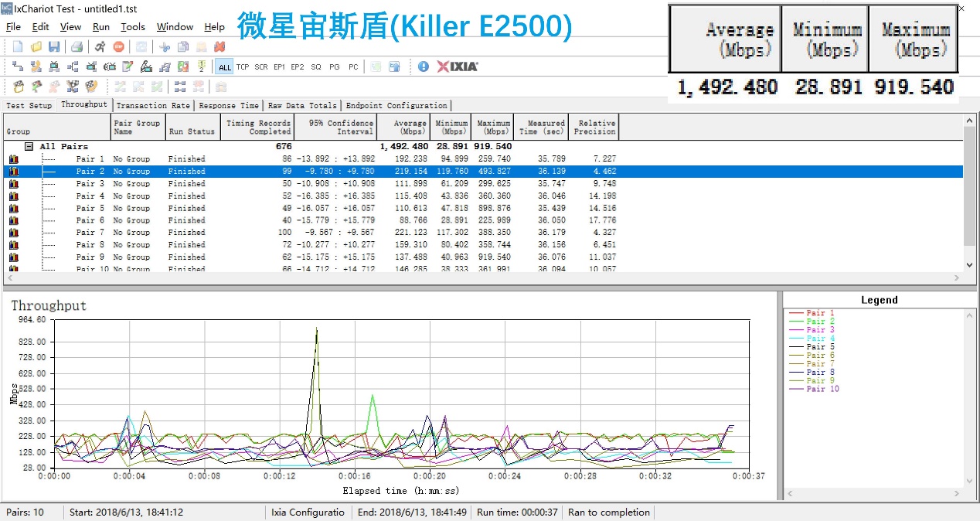Open a test file via the folder icon
The height and width of the screenshot is (521, 980).
(x=36, y=46)
